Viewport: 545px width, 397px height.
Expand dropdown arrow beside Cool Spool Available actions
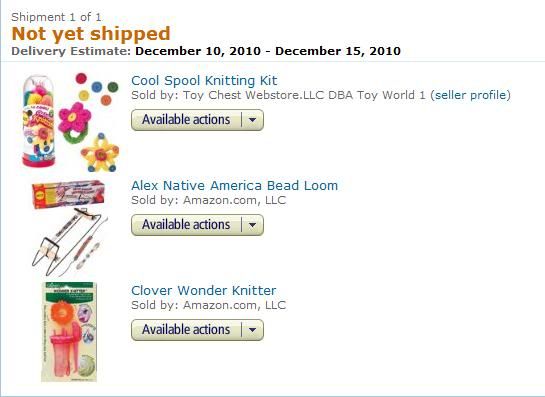point(253,120)
